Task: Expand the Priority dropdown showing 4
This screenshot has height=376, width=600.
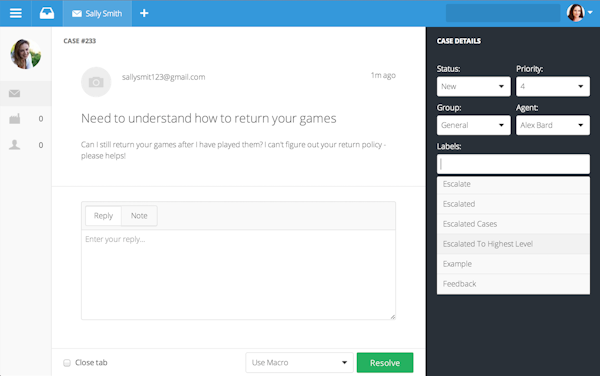Action: [553, 86]
